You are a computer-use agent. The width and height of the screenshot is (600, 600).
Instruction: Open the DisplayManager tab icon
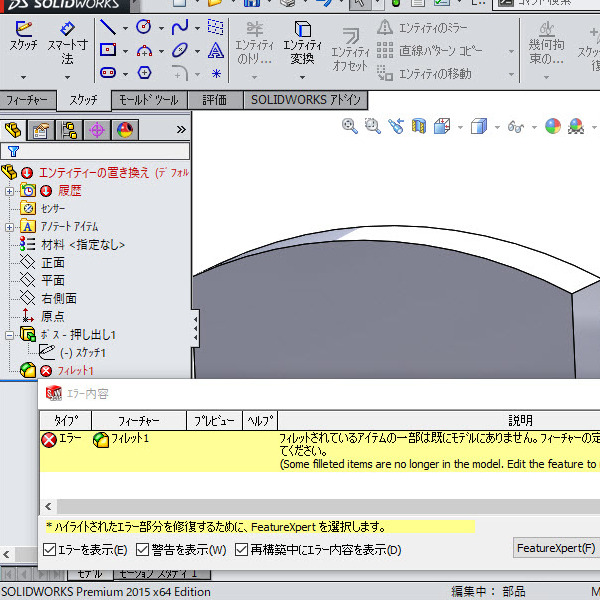click(125, 130)
